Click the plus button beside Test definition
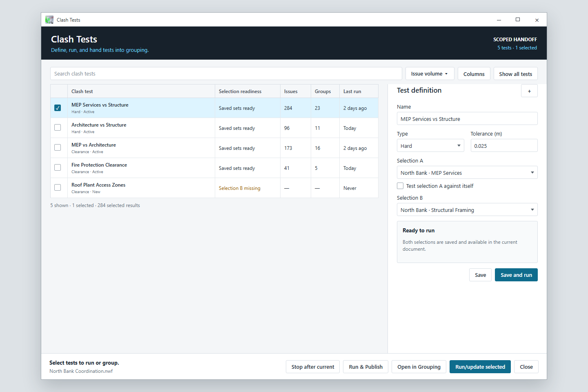Viewport: 588px width, 392px height. tap(529, 91)
